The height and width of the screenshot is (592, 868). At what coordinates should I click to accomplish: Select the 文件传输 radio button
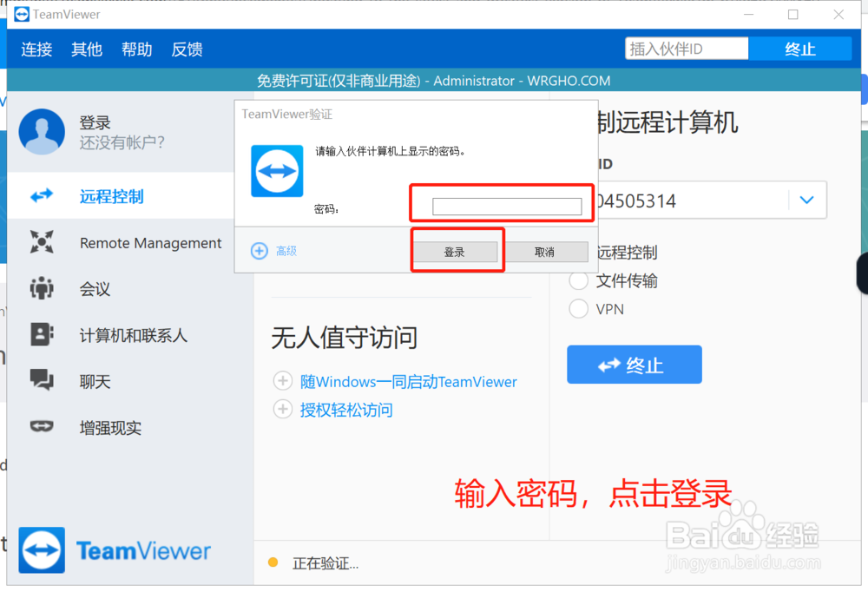point(578,280)
